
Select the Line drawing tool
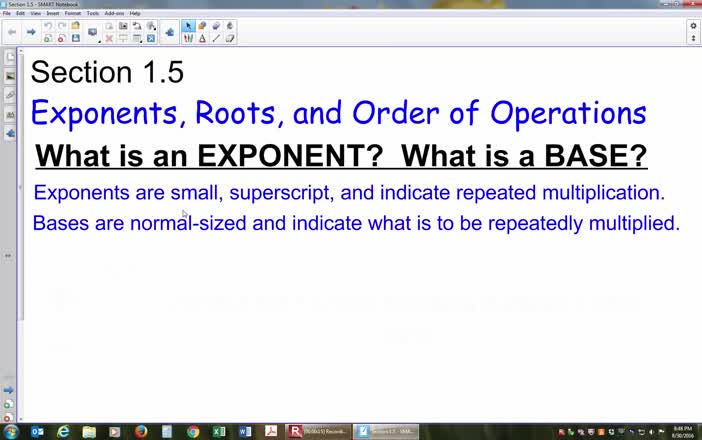coord(216,38)
